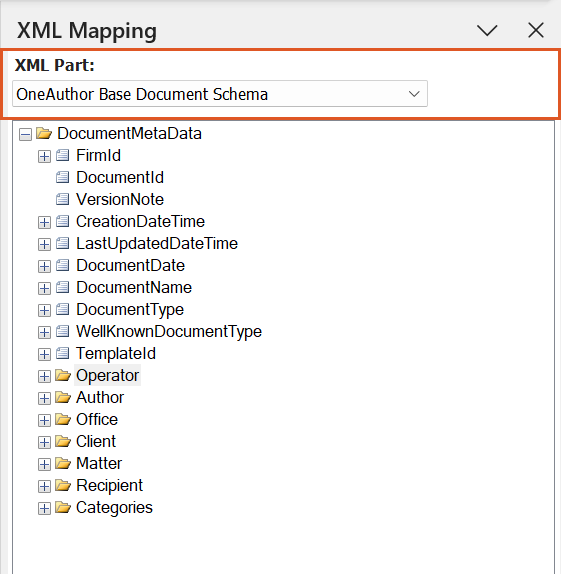The height and width of the screenshot is (574, 561).
Task: Click the VersionNote element icon
Action: pos(63,199)
